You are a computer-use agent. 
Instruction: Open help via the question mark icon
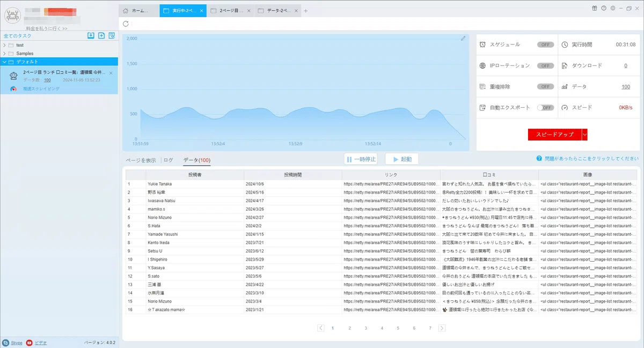click(604, 9)
